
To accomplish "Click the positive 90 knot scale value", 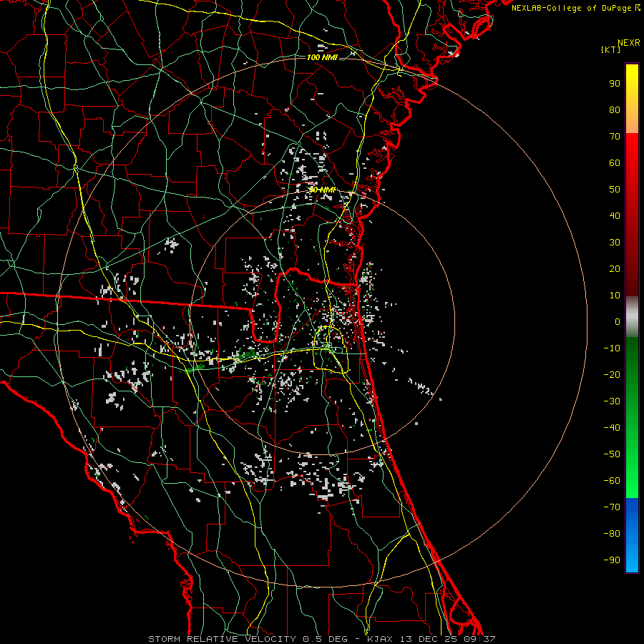I will [x=615, y=84].
